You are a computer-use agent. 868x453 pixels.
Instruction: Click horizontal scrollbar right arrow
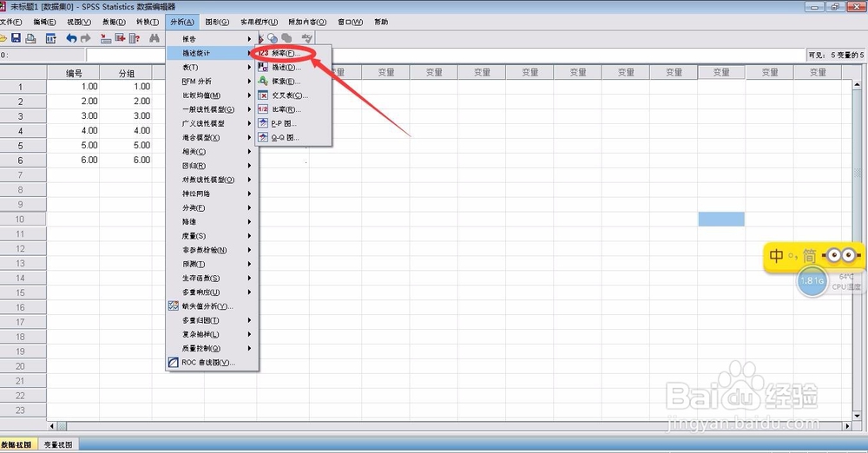coord(847,426)
